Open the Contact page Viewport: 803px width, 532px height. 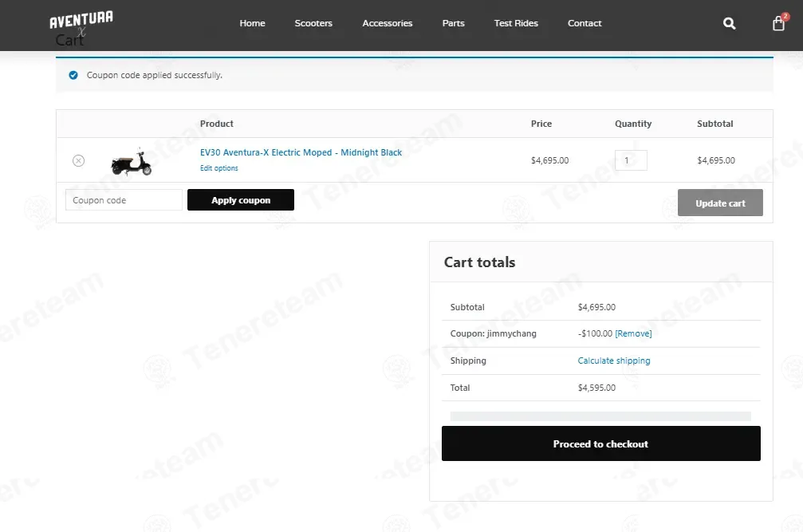pyautogui.click(x=585, y=23)
